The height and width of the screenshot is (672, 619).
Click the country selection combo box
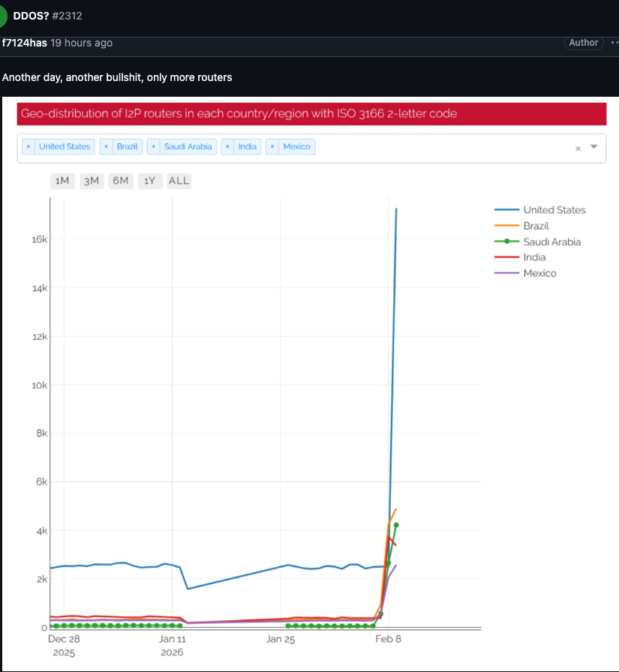(413, 147)
